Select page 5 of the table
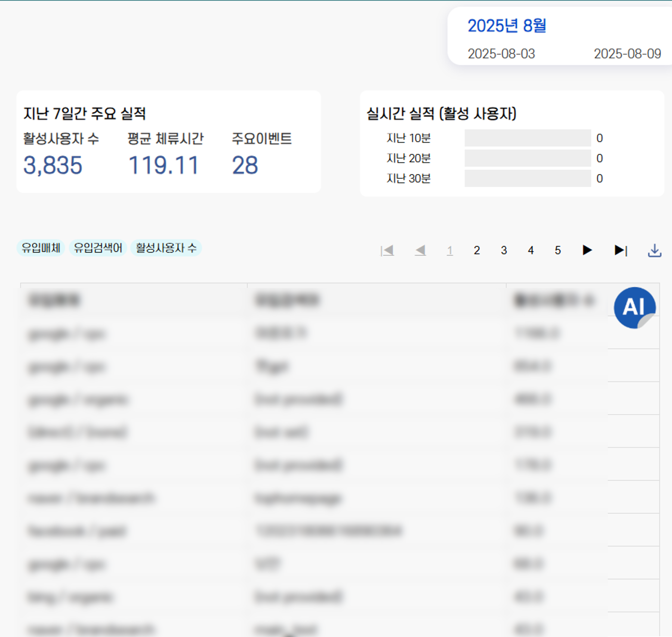This screenshot has width=672, height=637. (x=557, y=250)
